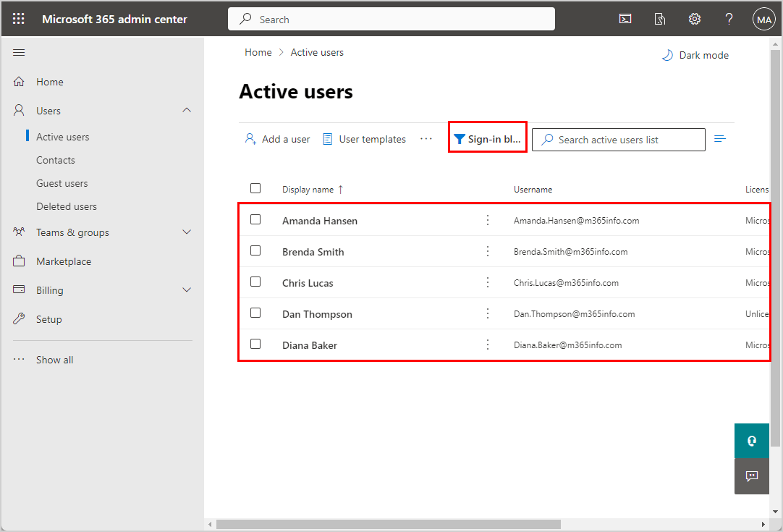Viewport: 783px width, 532px height.
Task: Collapse the Users section chevron
Action: [x=187, y=110]
